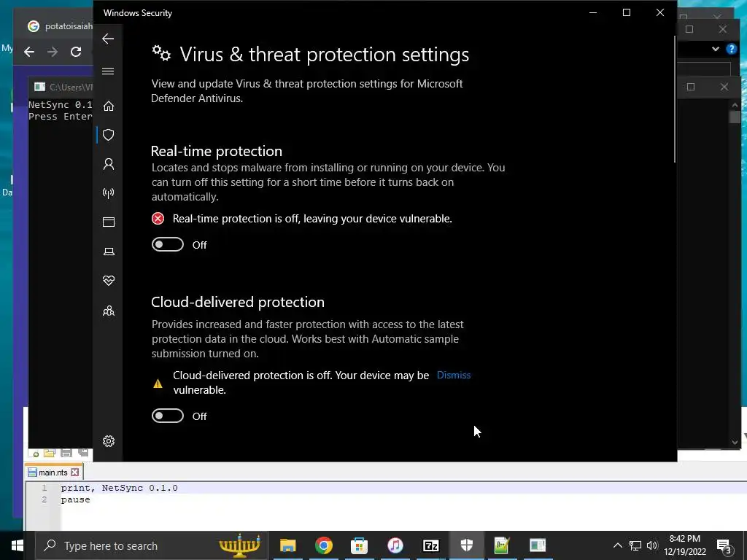
Task: Click line 1 'print, NetSync 0.1.0' in editor
Action: point(119,488)
